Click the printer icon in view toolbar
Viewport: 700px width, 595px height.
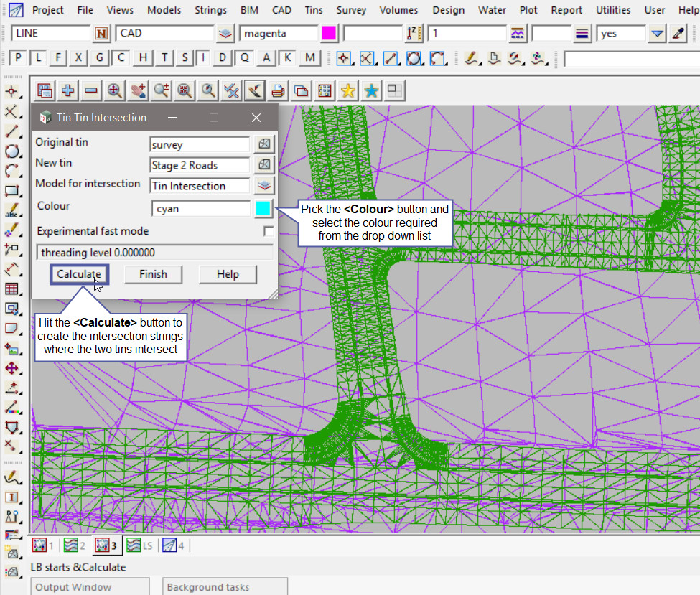tap(278, 90)
